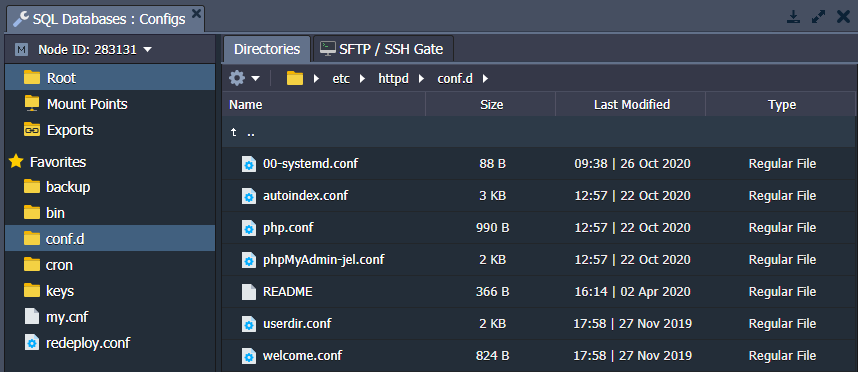Screen dimensions: 858x372
Task: Expand the arrow after the breadcrumb root folder
Action: (x=316, y=79)
